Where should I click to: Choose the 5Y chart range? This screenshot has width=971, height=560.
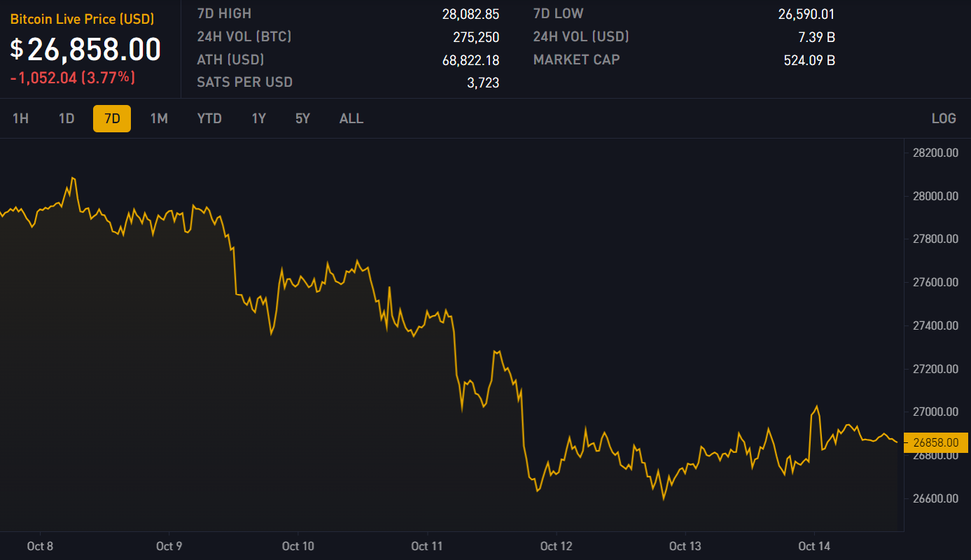click(x=302, y=118)
